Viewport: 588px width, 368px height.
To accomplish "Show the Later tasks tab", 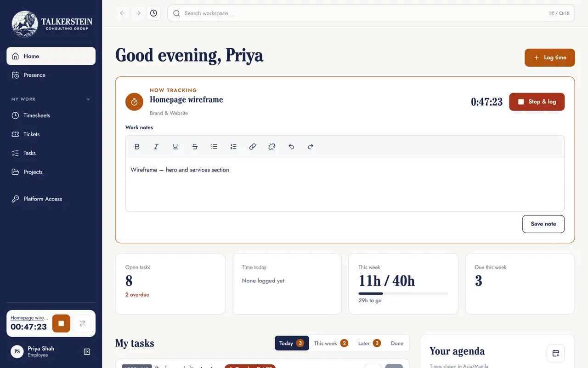I will coord(369,343).
